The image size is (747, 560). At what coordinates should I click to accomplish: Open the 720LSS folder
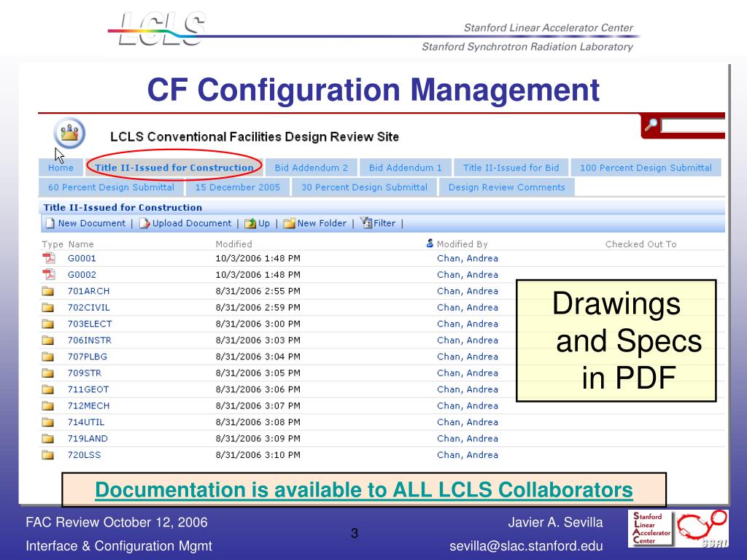click(85, 455)
